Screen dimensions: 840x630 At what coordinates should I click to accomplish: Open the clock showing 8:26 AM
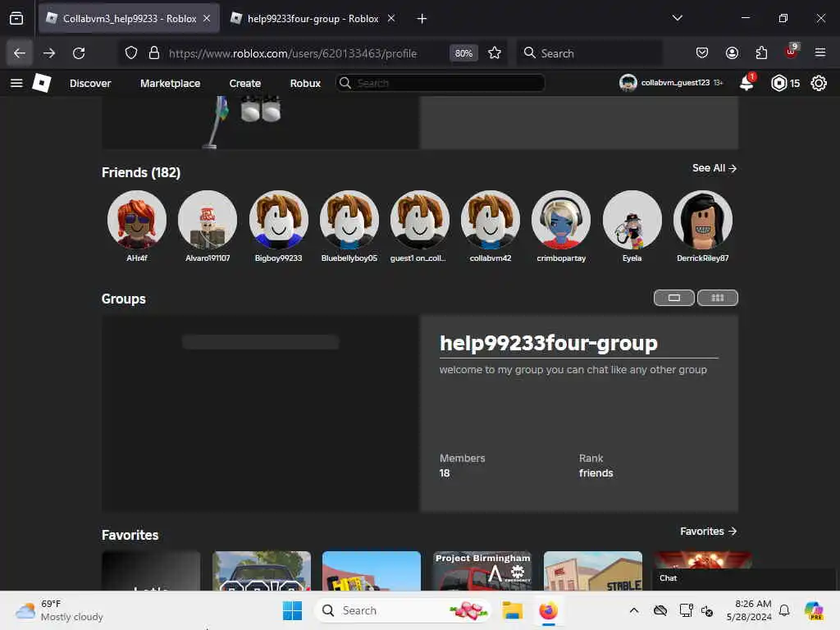tap(749, 610)
